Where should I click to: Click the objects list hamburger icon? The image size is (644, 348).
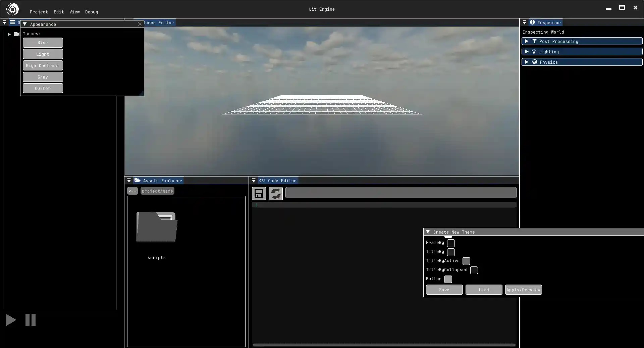(12, 22)
